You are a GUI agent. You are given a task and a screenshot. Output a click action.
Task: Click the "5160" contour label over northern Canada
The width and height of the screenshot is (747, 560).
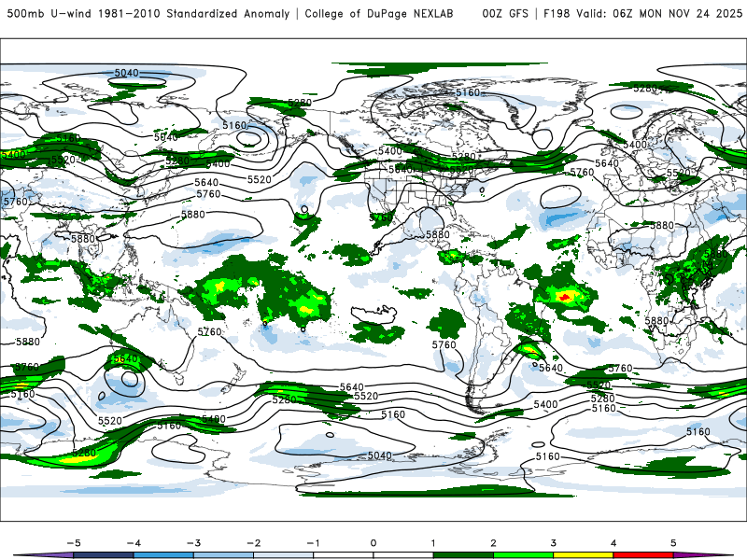[468, 92]
